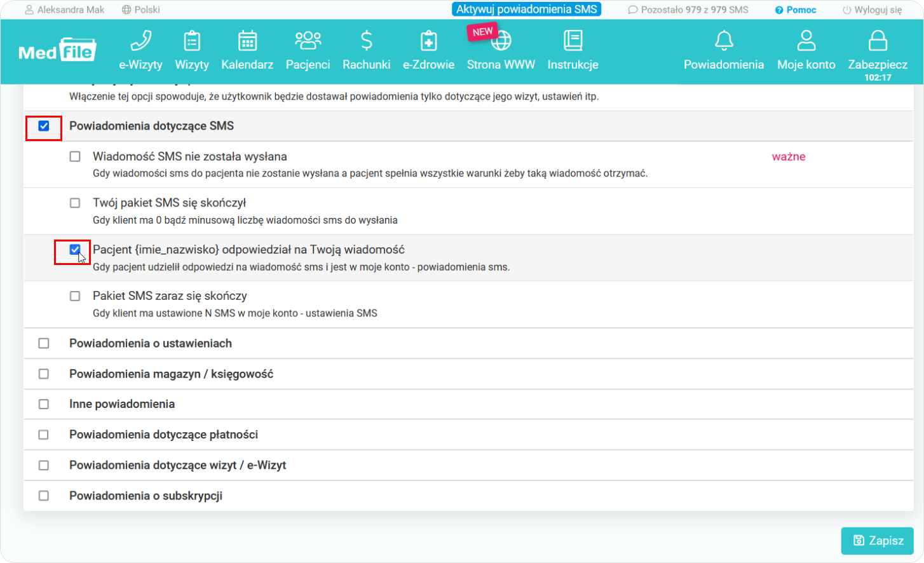Enable Inne powiadomienia checkbox
The width and height of the screenshot is (924, 563).
pos(44,404)
